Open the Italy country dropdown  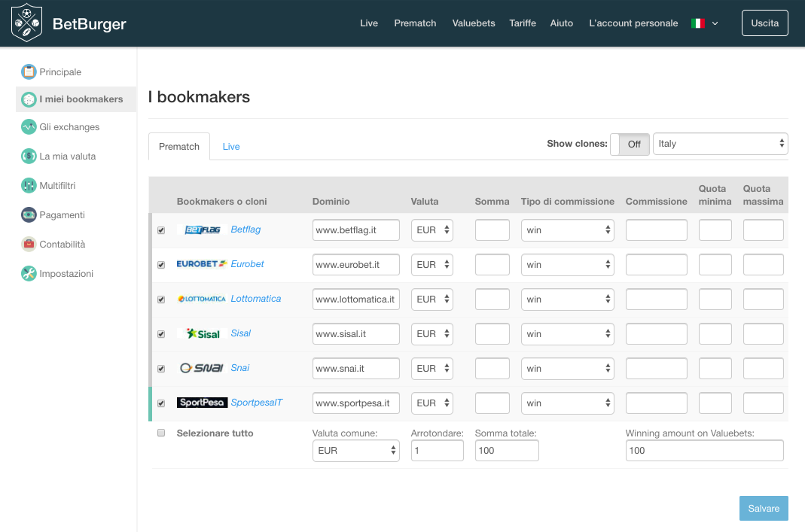coord(721,144)
